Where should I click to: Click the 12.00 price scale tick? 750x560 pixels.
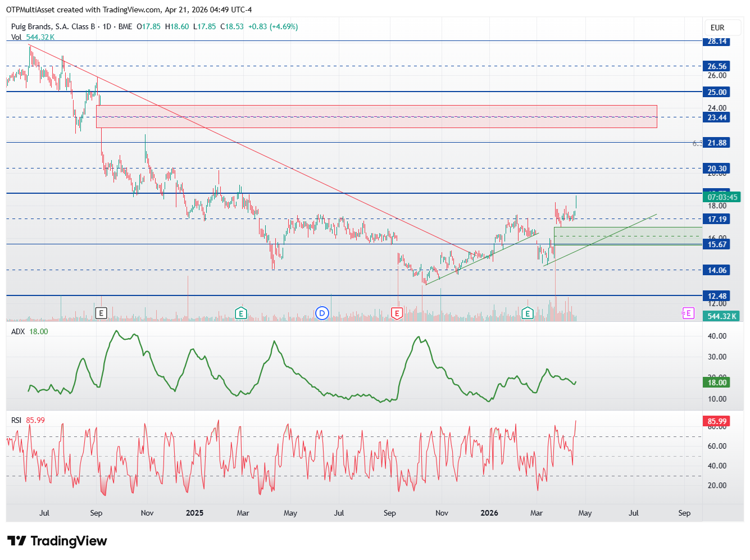tap(717, 304)
